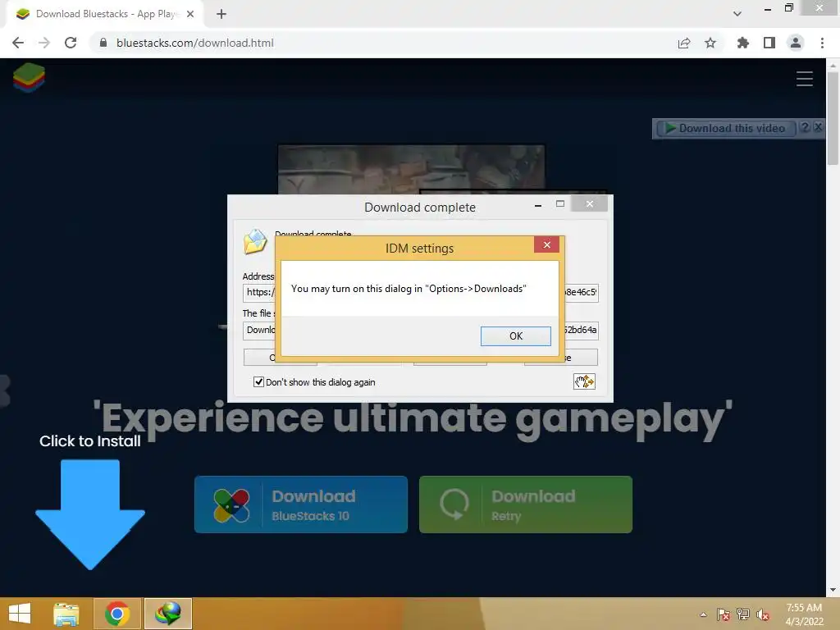The image size is (840, 630).
Task: Click the green Download Retry button
Action: pyautogui.click(x=526, y=504)
